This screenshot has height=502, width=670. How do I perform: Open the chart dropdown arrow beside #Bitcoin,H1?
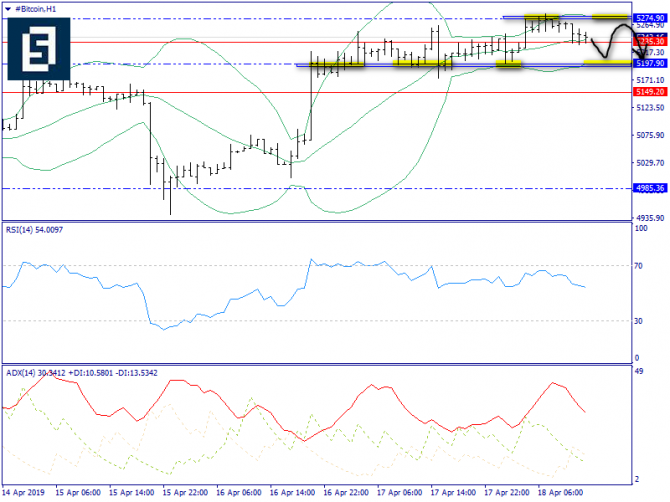coord(9,9)
